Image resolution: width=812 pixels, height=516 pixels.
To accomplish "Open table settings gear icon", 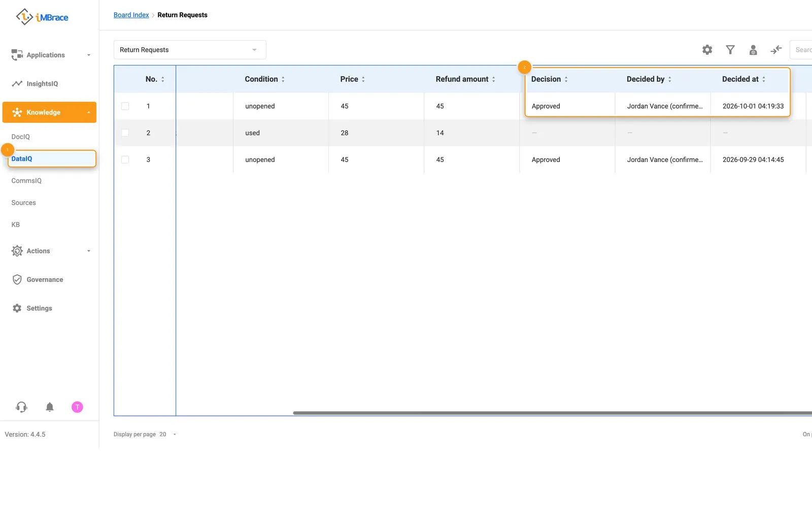I will (707, 50).
